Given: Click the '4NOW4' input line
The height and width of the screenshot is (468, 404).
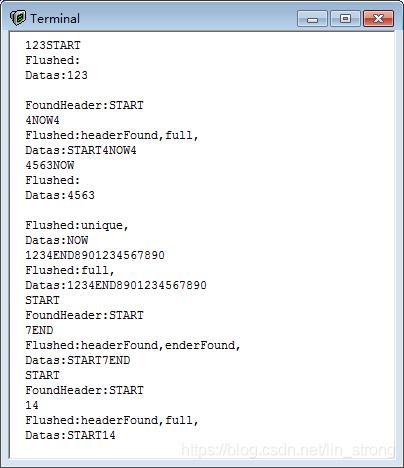Looking at the screenshot, I should (42, 120).
